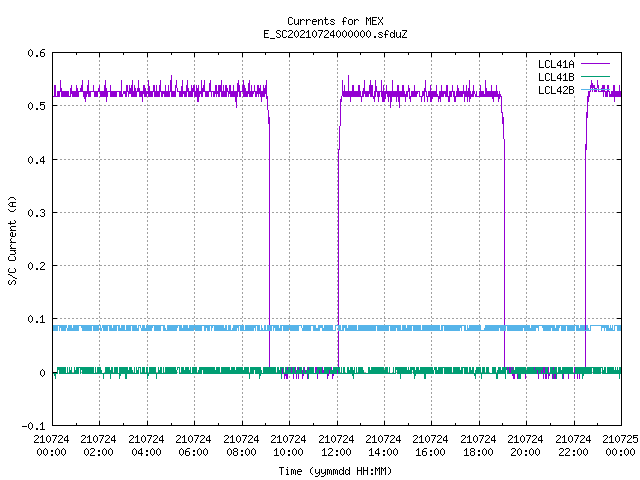Click the 210724 14:00 x-axis tick label

[383, 446]
